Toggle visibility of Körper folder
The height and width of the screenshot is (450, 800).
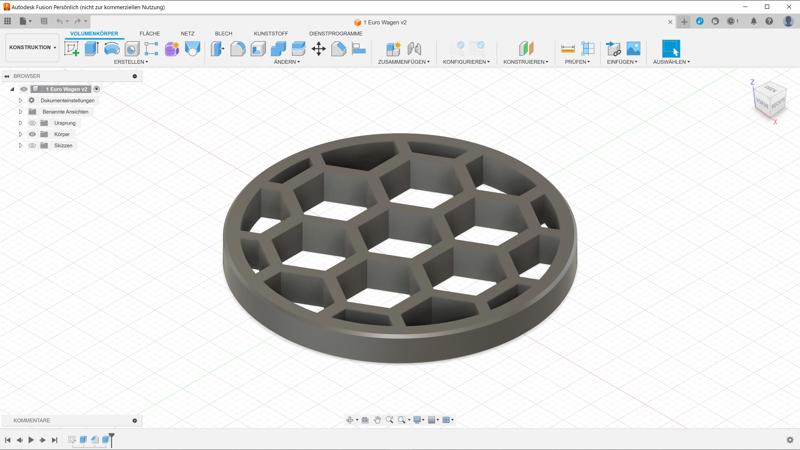click(32, 134)
